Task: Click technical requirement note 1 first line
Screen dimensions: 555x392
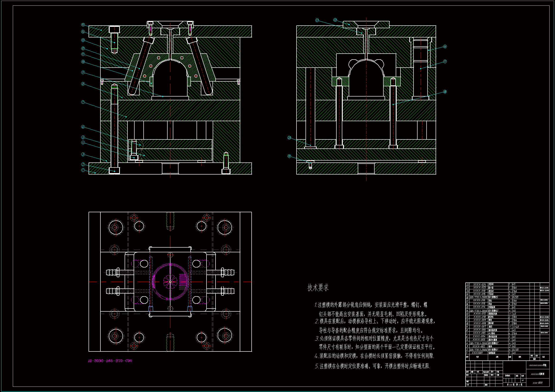Action: [x=371, y=305]
